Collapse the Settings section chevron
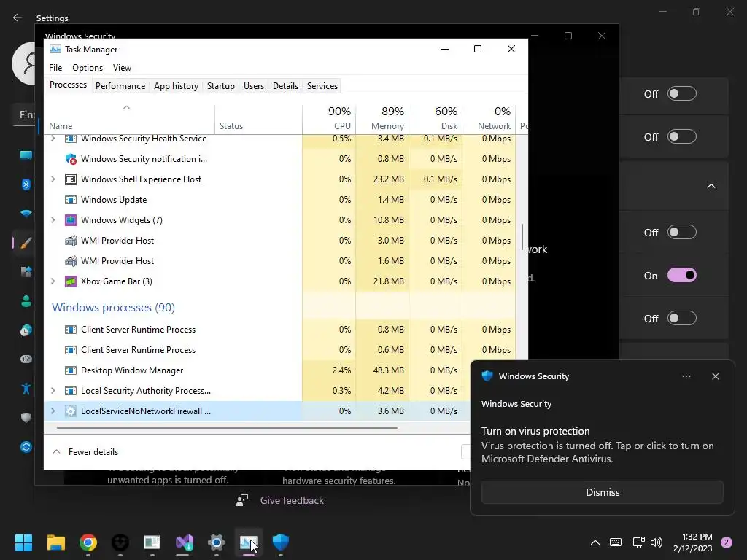Image resolution: width=747 pixels, height=560 pixels. point(711,186)
